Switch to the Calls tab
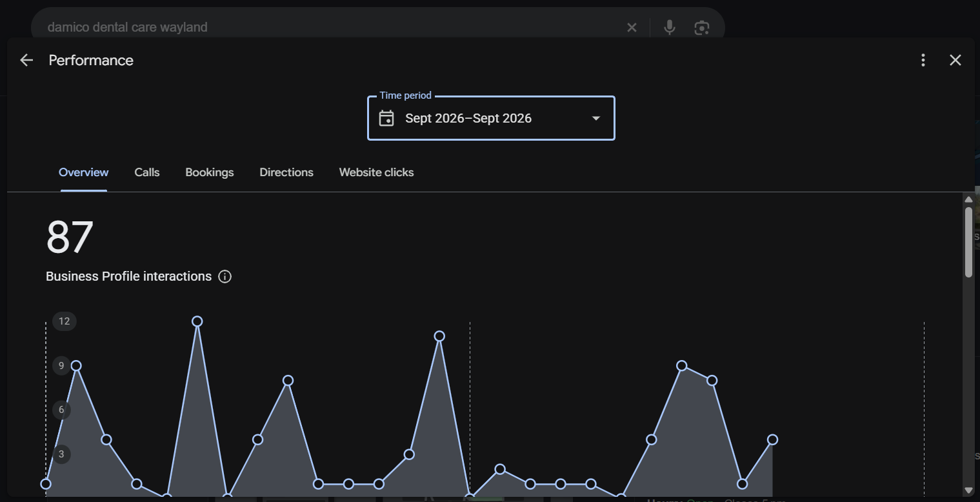 (x=147, y=172)
